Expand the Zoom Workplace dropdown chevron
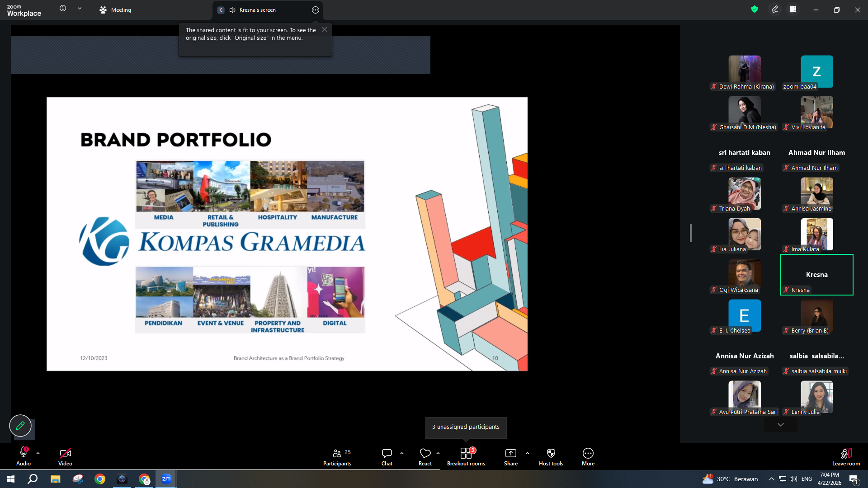The width and height of the screenshot is (868, 488). pos(80,9)
